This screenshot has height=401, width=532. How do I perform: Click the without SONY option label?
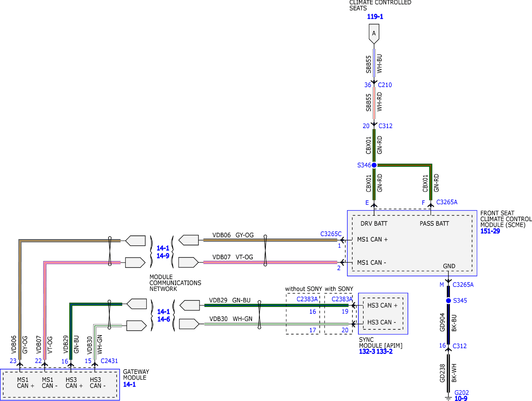click(x=303, y=289)
